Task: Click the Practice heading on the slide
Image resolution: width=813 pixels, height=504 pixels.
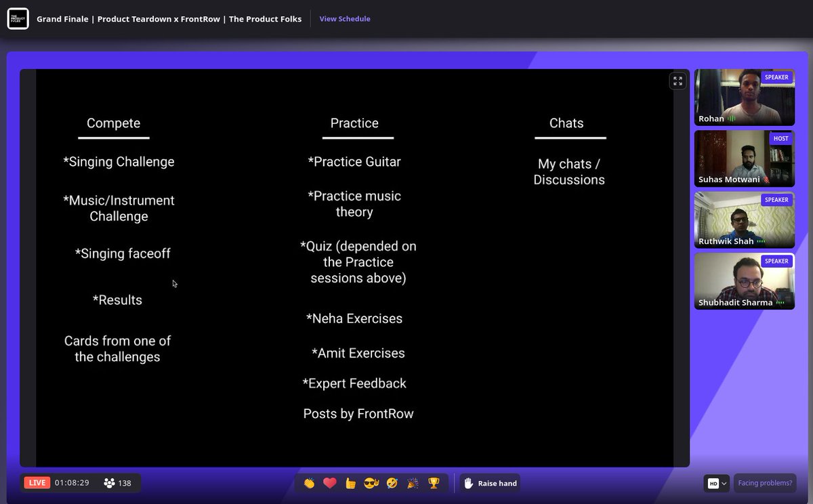Action: click(x=354, y=123)
